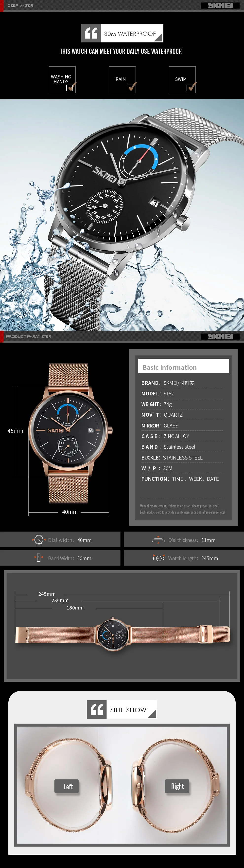Tick the RAIN checkbox
Viewport: 244px width, 868px height.
(130, 88)
